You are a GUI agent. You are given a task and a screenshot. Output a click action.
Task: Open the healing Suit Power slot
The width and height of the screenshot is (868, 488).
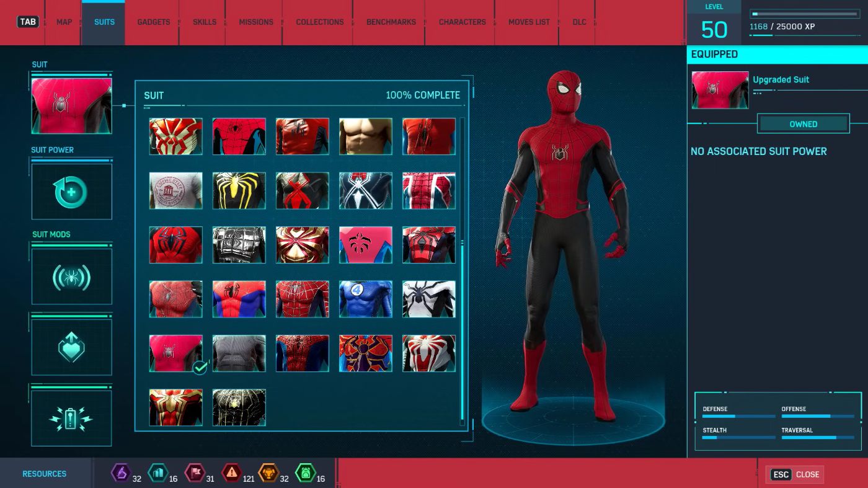(71, 192)
